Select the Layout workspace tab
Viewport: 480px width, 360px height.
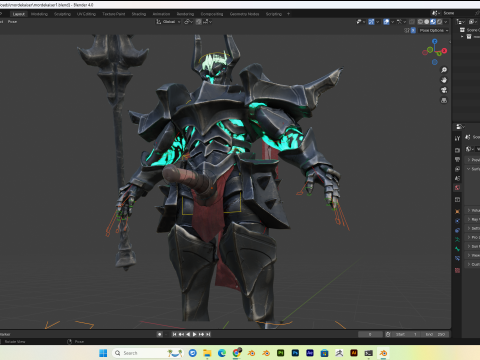(x=19, y=14)
